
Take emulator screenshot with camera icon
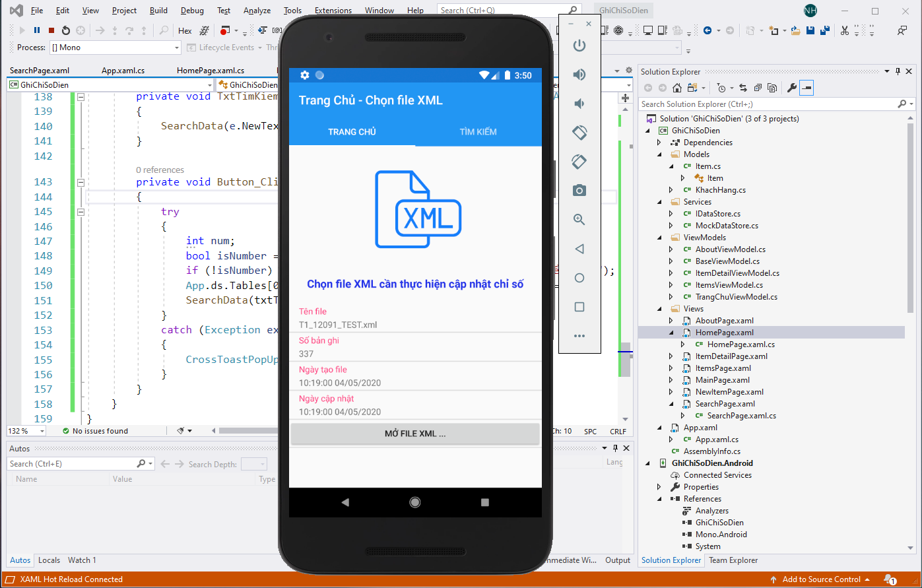point(579,191)
